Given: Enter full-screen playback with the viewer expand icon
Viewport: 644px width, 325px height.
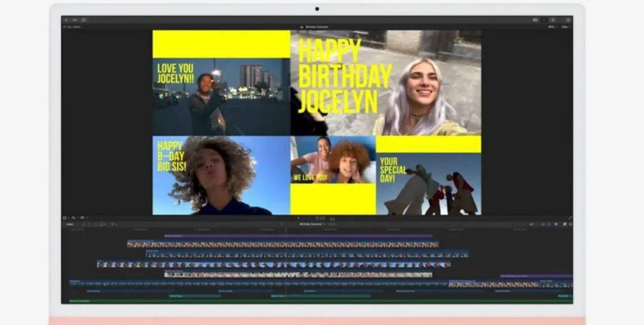Looking at the screenshot, I should coord(570,218).
